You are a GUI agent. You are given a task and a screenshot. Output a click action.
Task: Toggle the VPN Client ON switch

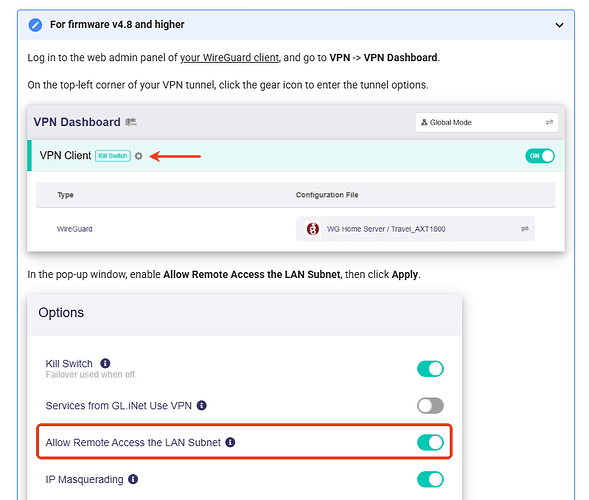540,156
